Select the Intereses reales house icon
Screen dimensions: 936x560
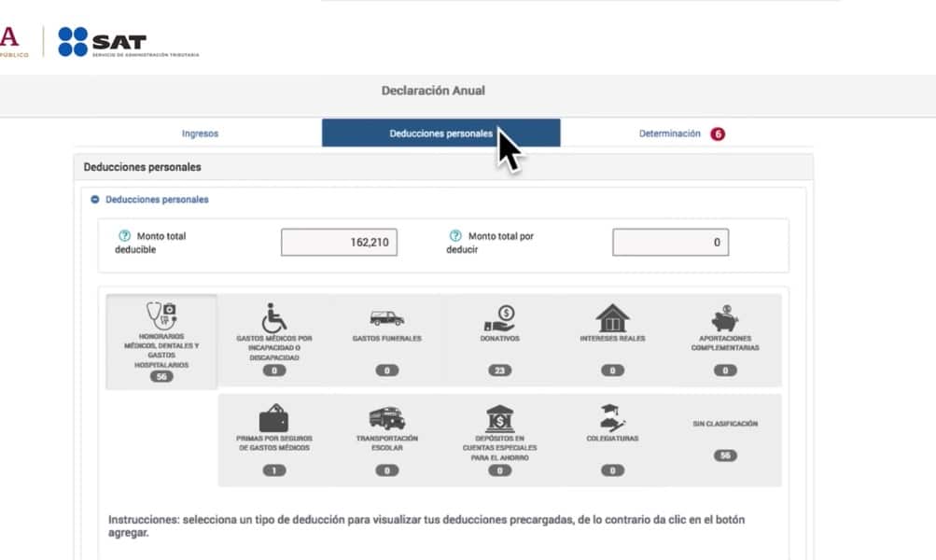(x=612, y=319)
